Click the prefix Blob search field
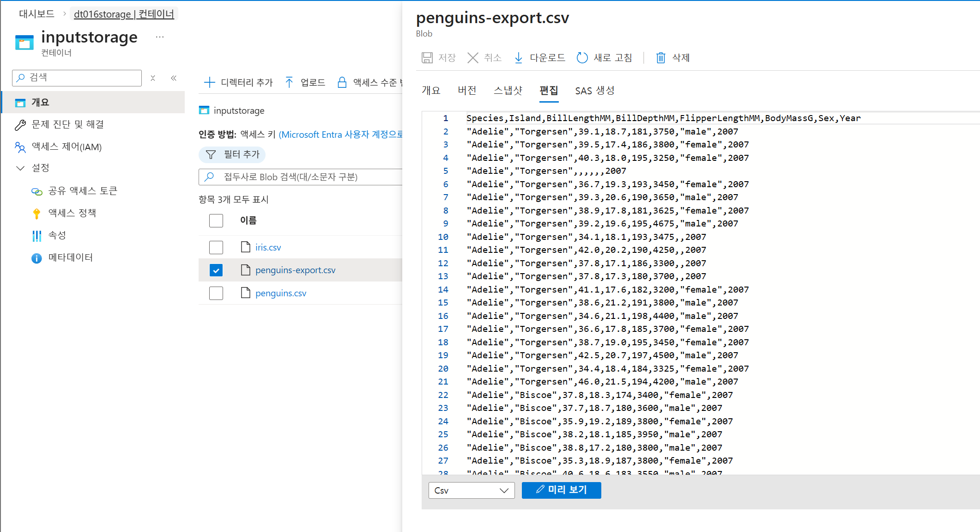The height and width of the screenshot is (532, 980). (x=305, y=177)
